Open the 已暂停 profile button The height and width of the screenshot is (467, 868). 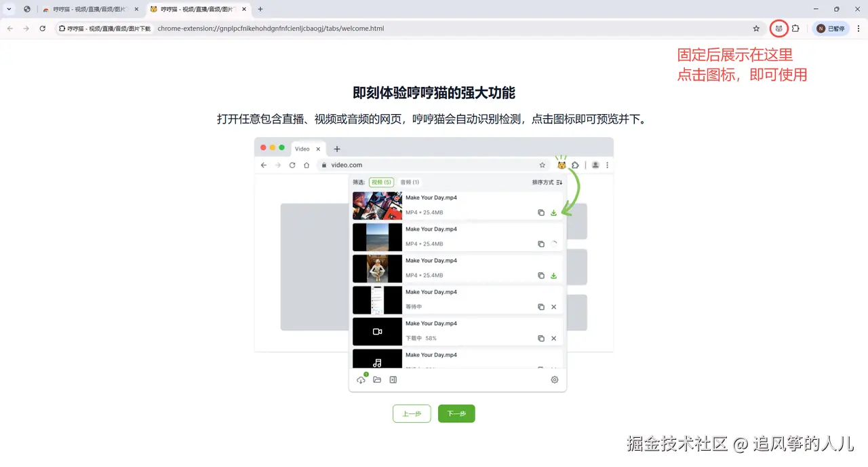click(831, 29)
